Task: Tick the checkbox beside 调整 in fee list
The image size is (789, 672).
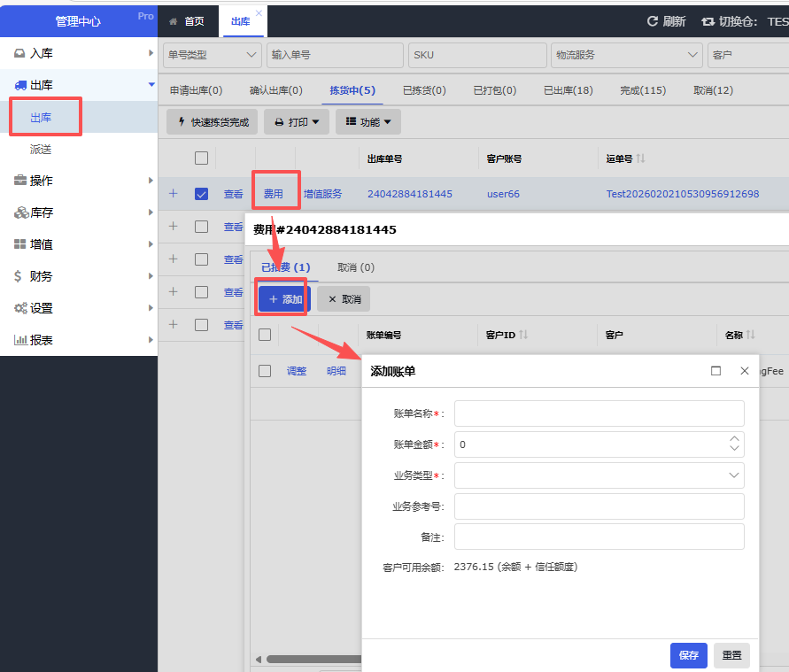Action: pos(265,371)
